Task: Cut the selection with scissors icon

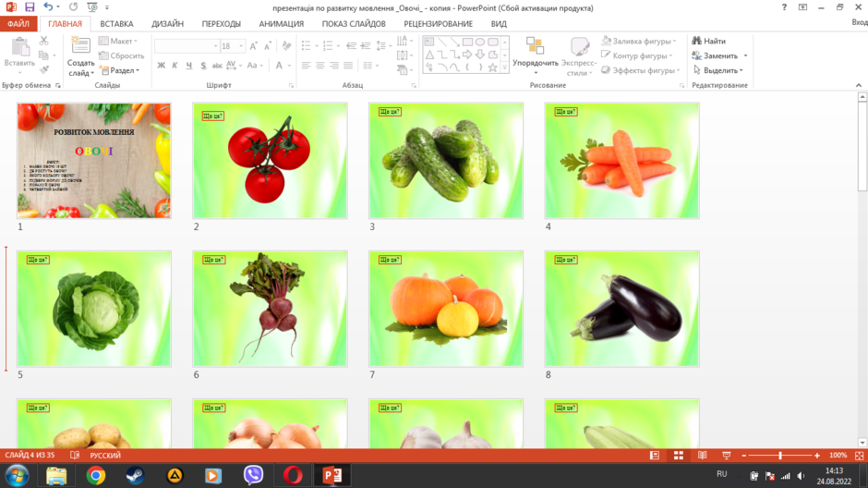Action: tap(43, 41)
